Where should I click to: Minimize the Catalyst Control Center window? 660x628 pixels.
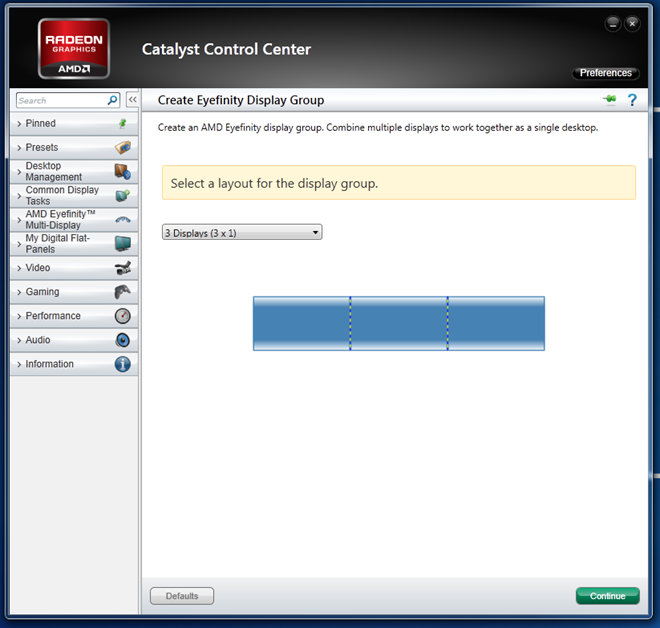coord(613,24)
